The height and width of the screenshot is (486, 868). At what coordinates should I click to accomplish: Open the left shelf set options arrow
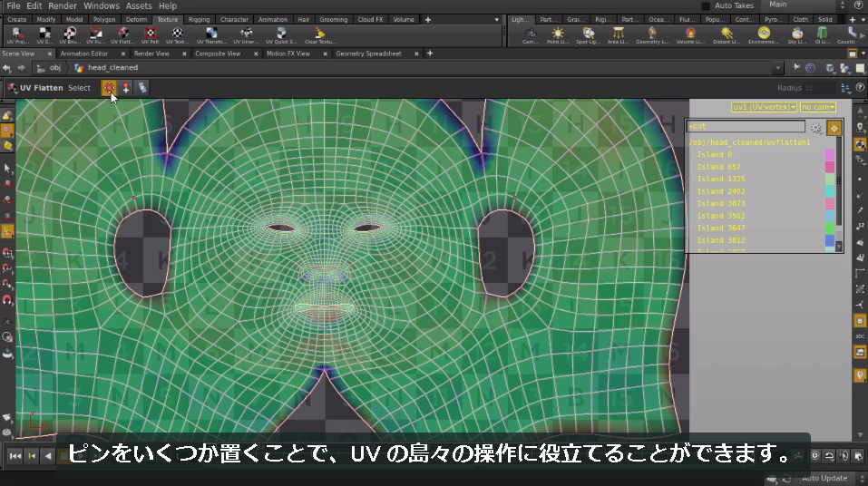click(x=496, y=20)
